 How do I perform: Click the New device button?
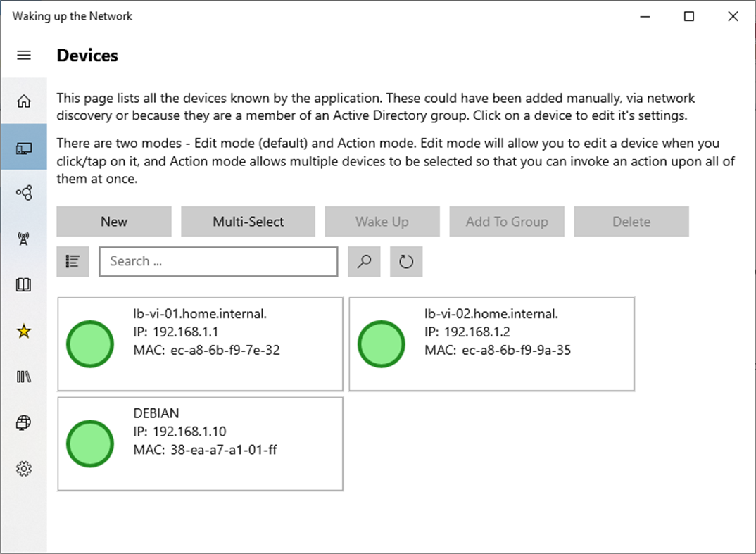[x=114, y=222]
